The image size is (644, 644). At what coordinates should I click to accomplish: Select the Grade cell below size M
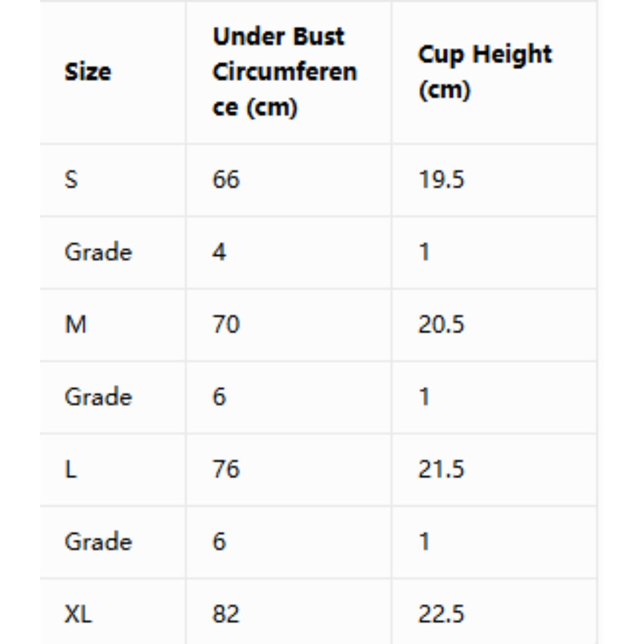click(98, 397)
